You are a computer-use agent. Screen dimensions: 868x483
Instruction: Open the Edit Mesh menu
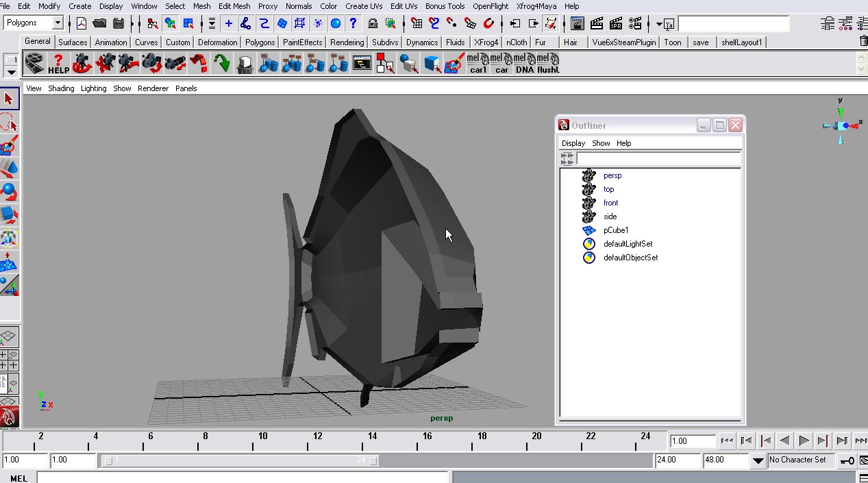(x=234, y=6)
